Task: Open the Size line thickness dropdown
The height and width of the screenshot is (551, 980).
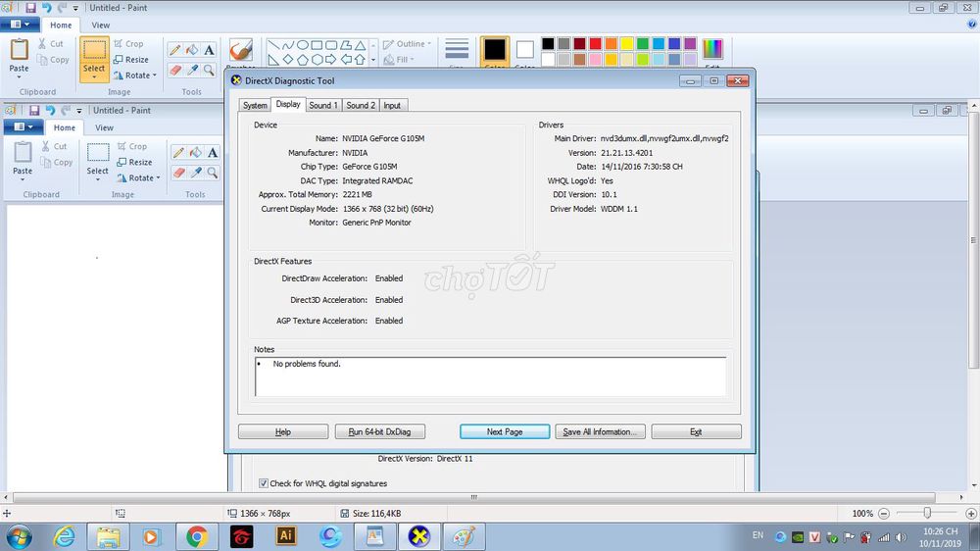Action: [x=457, y=53]
